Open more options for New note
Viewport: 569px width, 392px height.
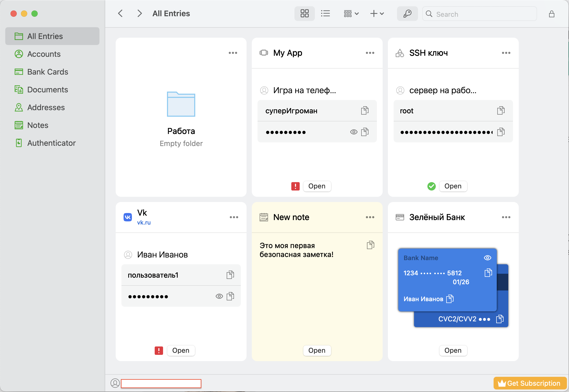(x=370, y=217)
